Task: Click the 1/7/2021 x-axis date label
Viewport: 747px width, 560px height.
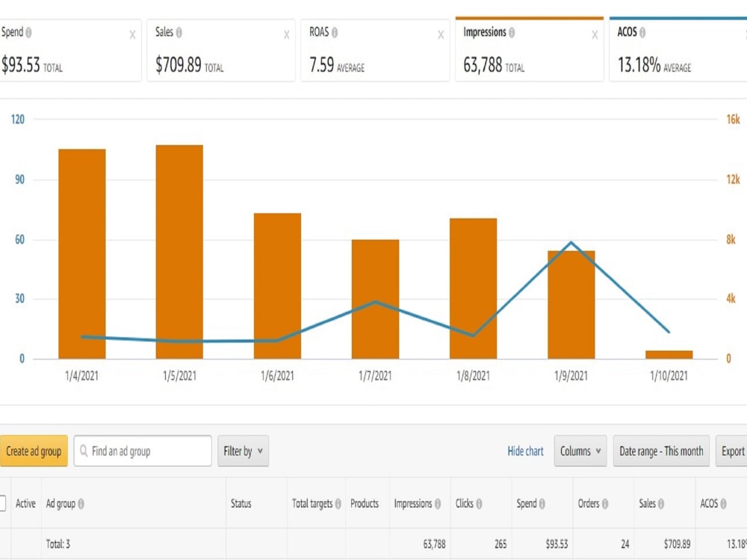Action: coord(376,376)
